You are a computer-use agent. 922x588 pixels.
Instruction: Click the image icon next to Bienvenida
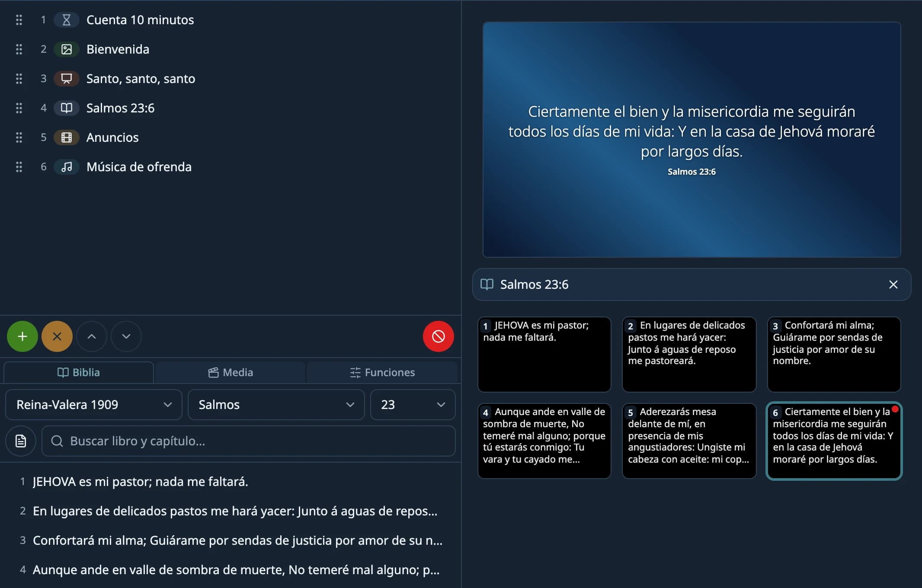point(66,49)
